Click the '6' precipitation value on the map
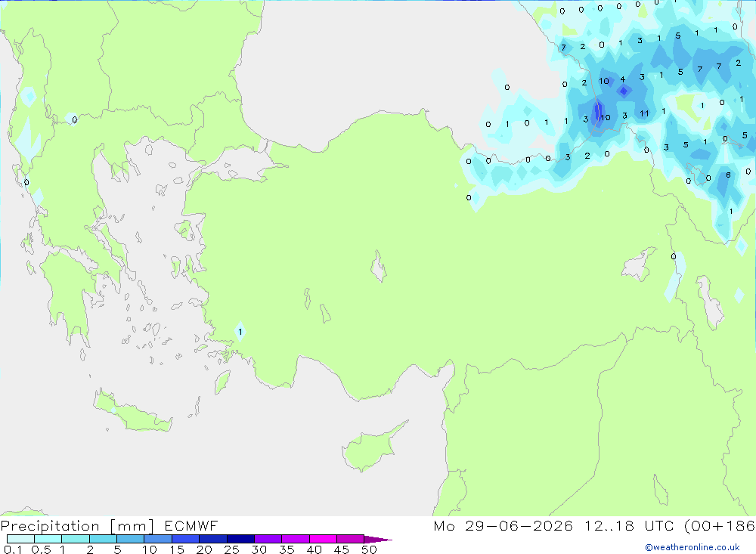 (728, 175)
